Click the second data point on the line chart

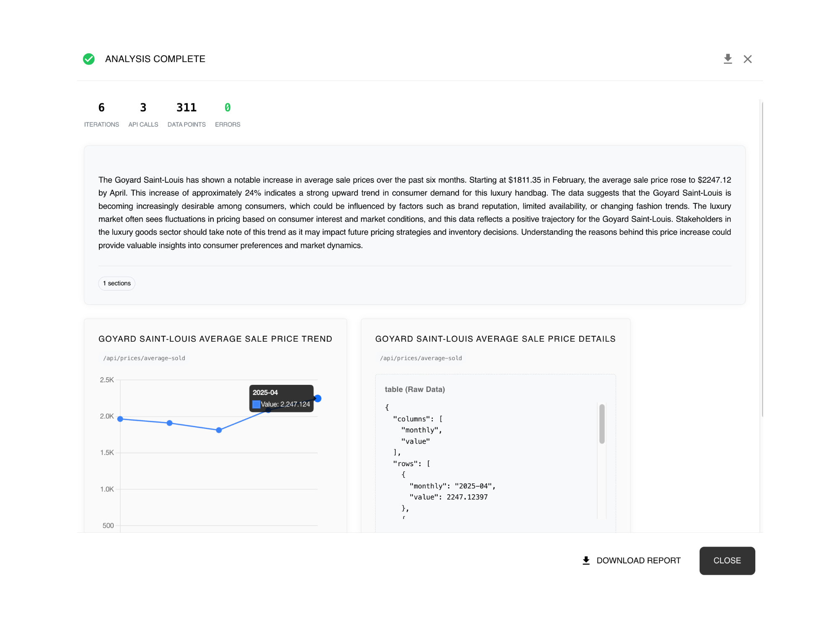(x=169, y=423)
